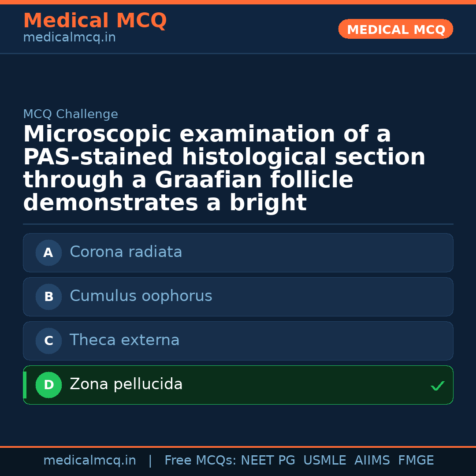
Task: Open the medicalmcq.in link in the footer
Action: tap(89, 461)
